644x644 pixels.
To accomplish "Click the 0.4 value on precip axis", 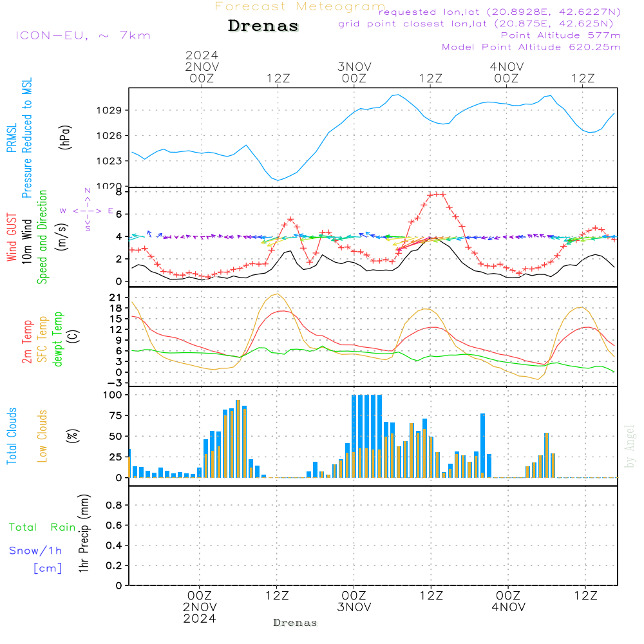I will [114, 545].
